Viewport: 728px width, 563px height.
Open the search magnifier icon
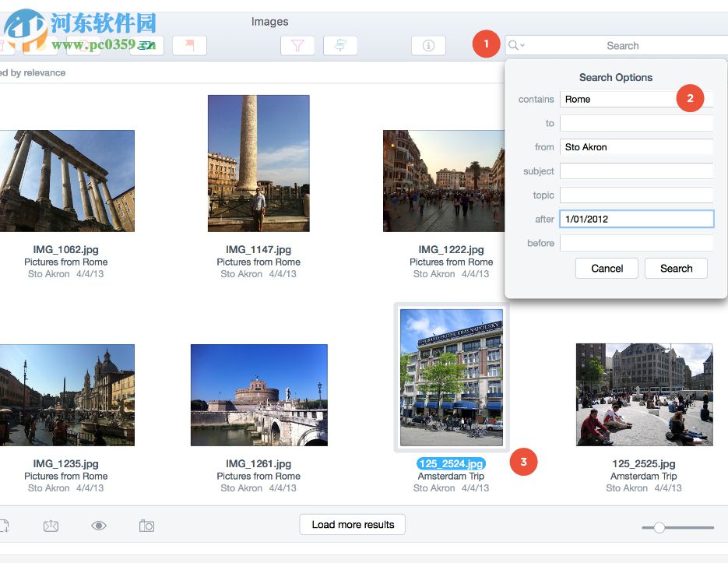(x=512, y=45)
